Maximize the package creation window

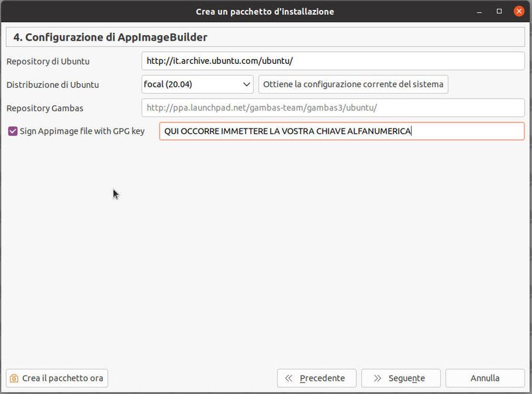coord(499,11)
